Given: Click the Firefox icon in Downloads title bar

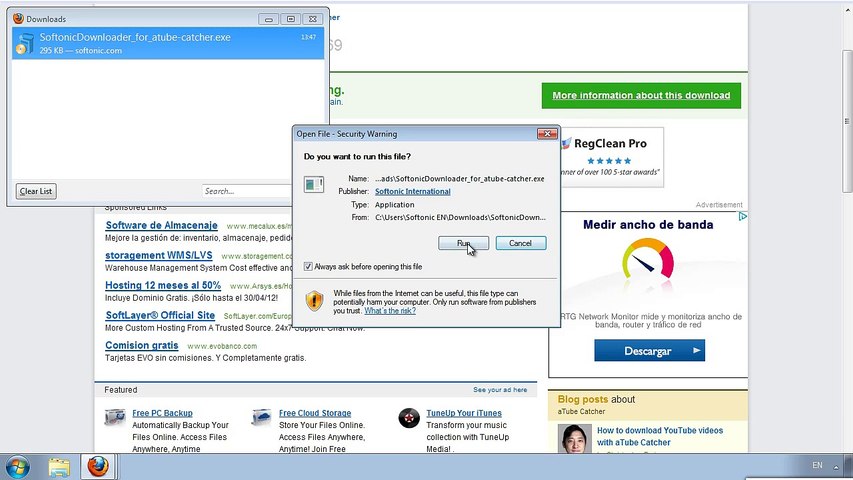Looking at the screenshot, I should click(18, 19).
